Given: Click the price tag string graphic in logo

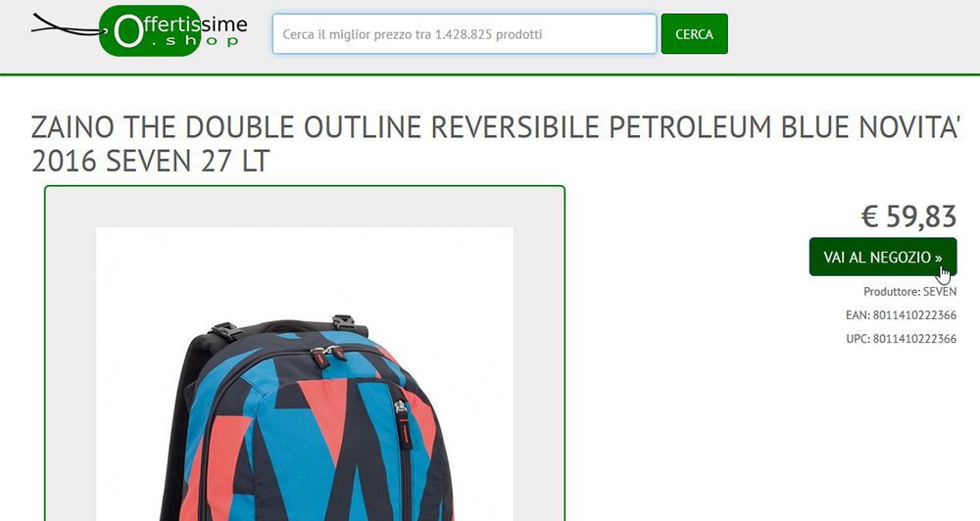Looking at the screenshot, I should 66,26.
